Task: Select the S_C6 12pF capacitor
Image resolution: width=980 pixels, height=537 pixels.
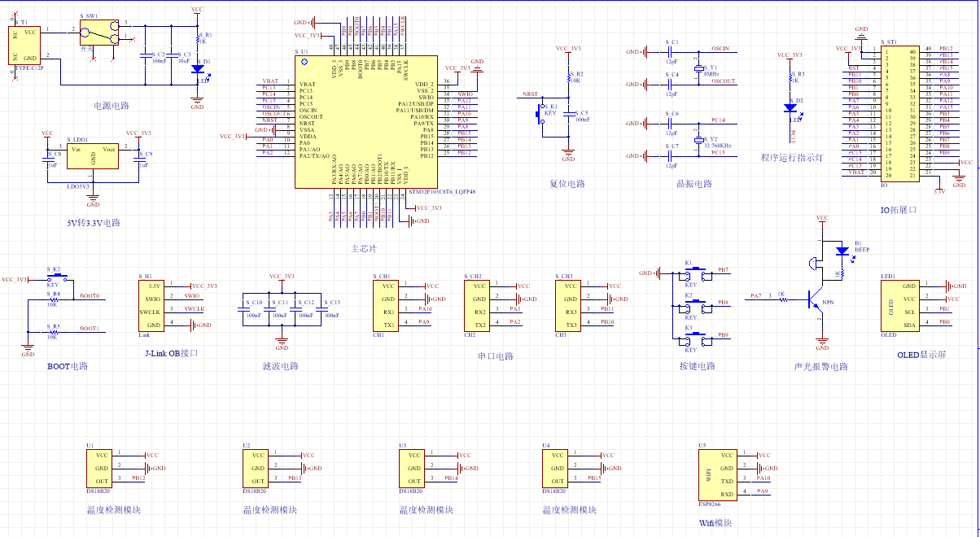Action: [x=672, y=124]
